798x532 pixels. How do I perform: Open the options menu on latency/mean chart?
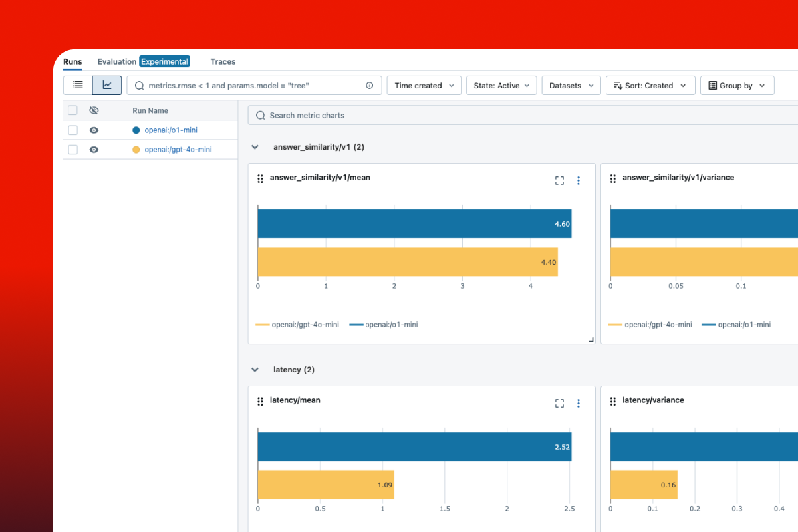pos(579,403)
